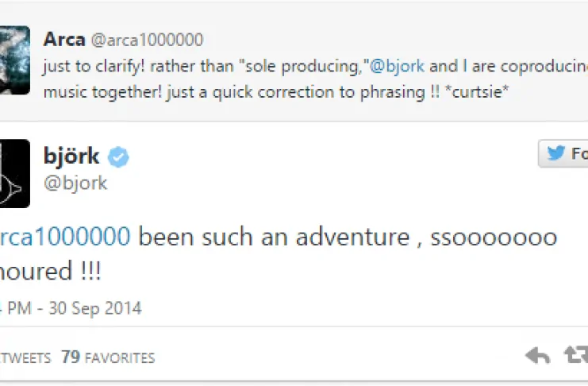The height and width of the screenshot is (386, 588).
Task: Click björk's blue verified badge
Action: point(118,158)
